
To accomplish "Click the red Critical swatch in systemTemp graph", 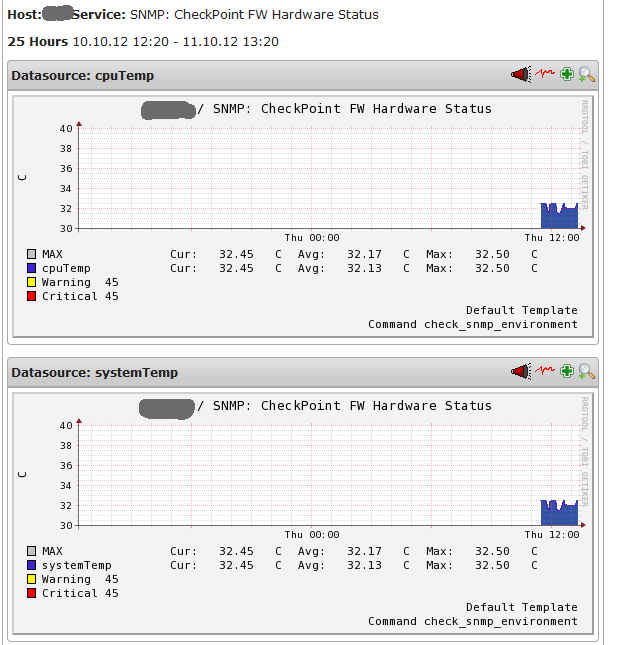I will point(31,593).
